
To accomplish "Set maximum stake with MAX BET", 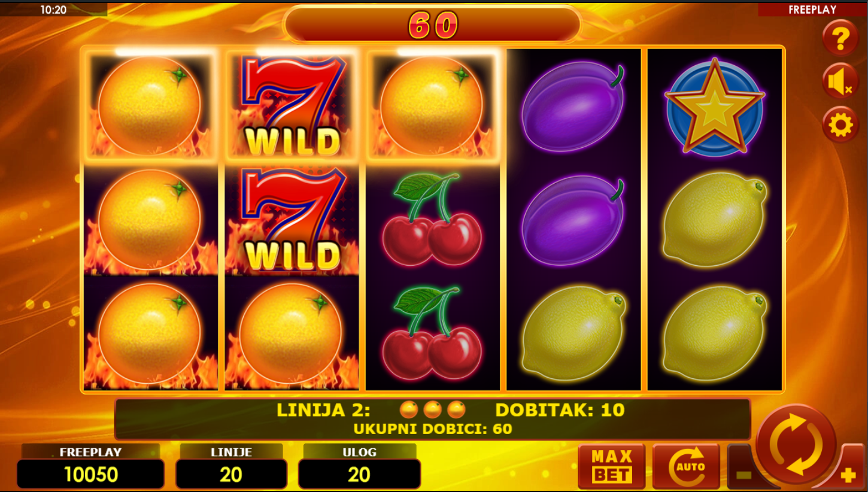I will 612,466.
